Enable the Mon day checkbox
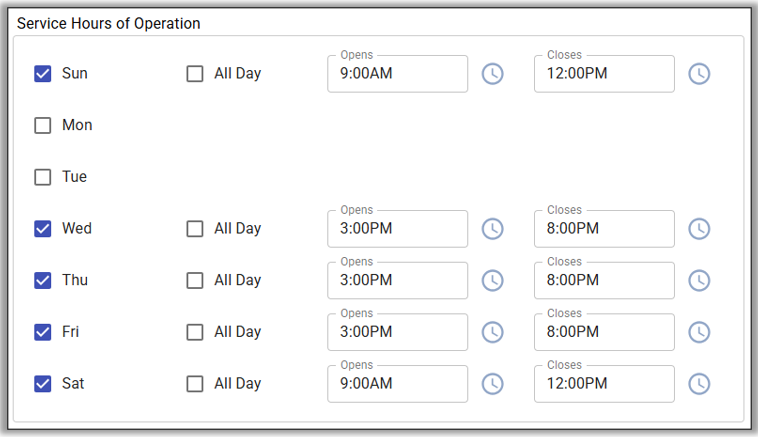The height and width of the screenshot is (437, 758). pos(43,126)
